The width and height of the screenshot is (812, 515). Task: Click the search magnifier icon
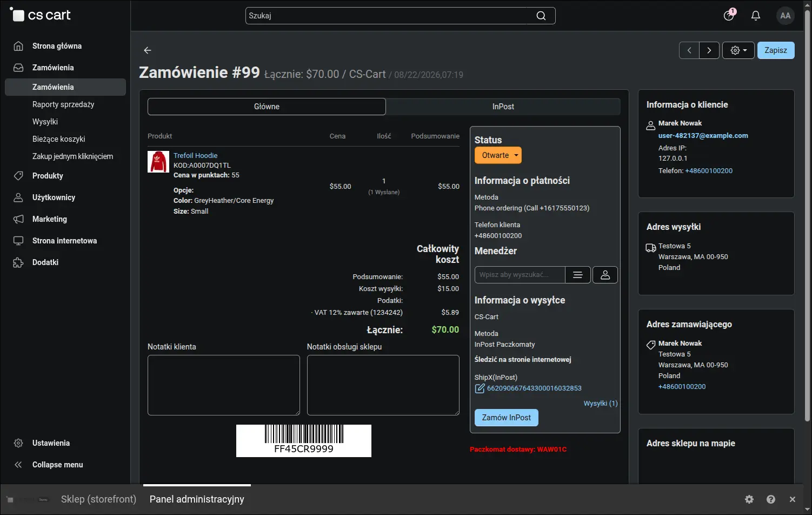pos(541,16)
